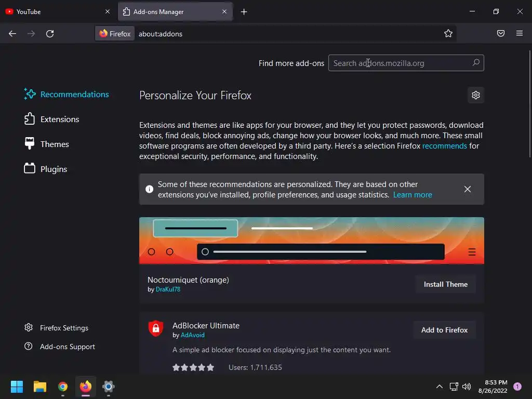Add AdBlocker Ultimate to Firefox
Viewport: 532px width, 399px height.
click(x=445, y=330)
